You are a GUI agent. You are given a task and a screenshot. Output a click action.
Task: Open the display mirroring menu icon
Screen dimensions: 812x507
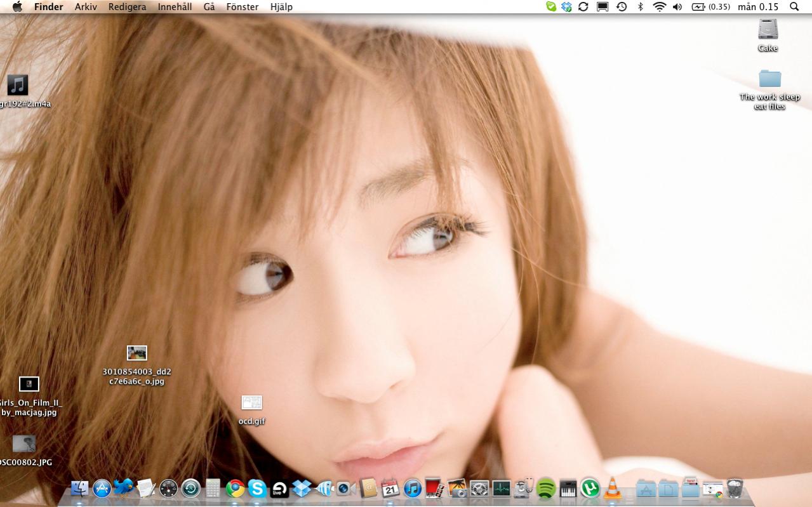tap(602, 7)
